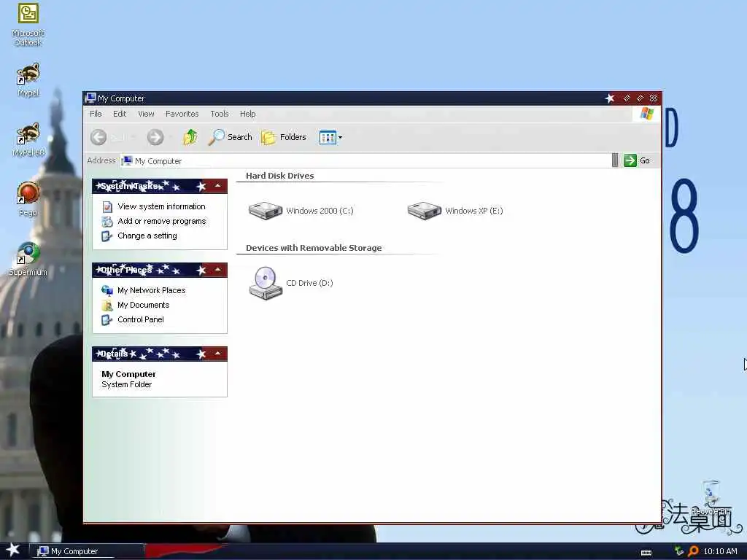747x560 pixels.
Task: Select the Recycle Bin desktop icon
Action: (x=711, y=497)
